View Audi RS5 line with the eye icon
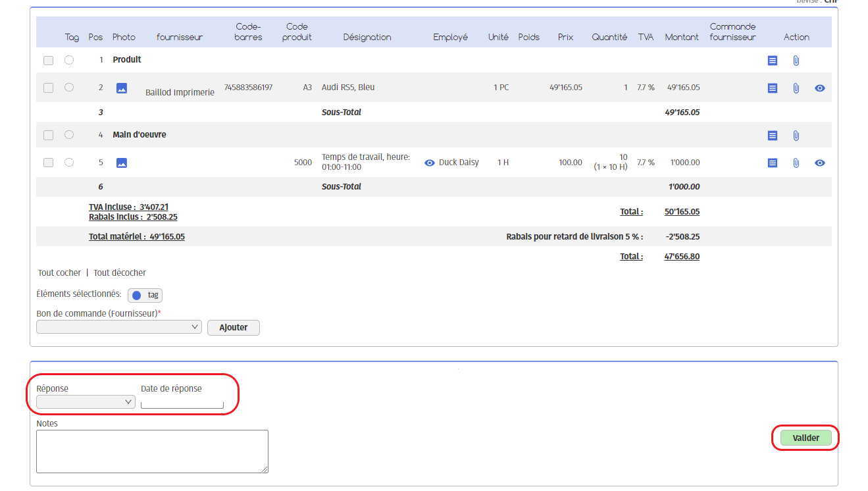Screen dimensions: 868x491 (x=819, y=88)
